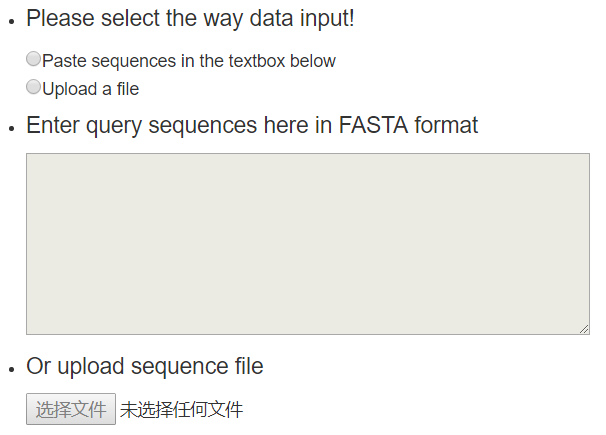Click the bullet beside 'Please select the way'

[x=10, y=20]
